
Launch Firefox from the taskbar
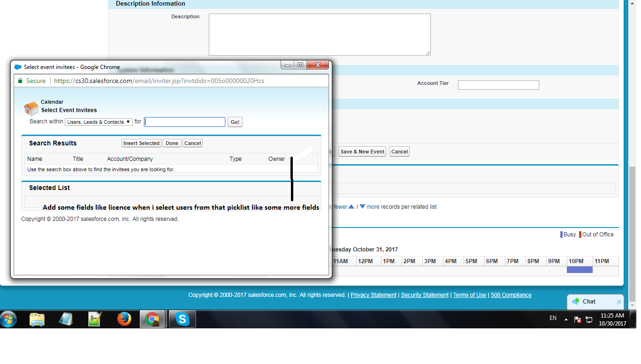coord(124,319)
